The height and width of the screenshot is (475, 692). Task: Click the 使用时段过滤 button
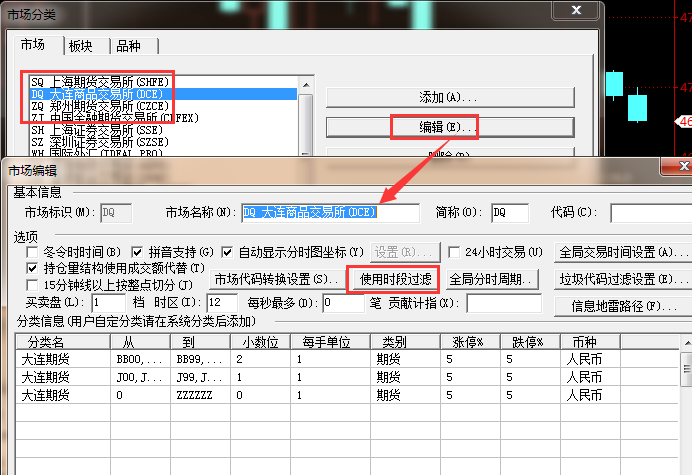pos(393,277)
